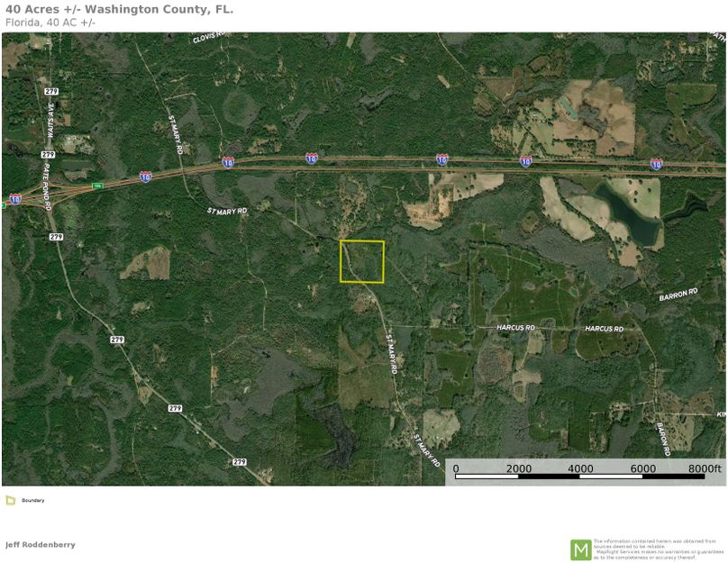Select the 279 shield below Pate Pond Rd

(x=56, y=237)
